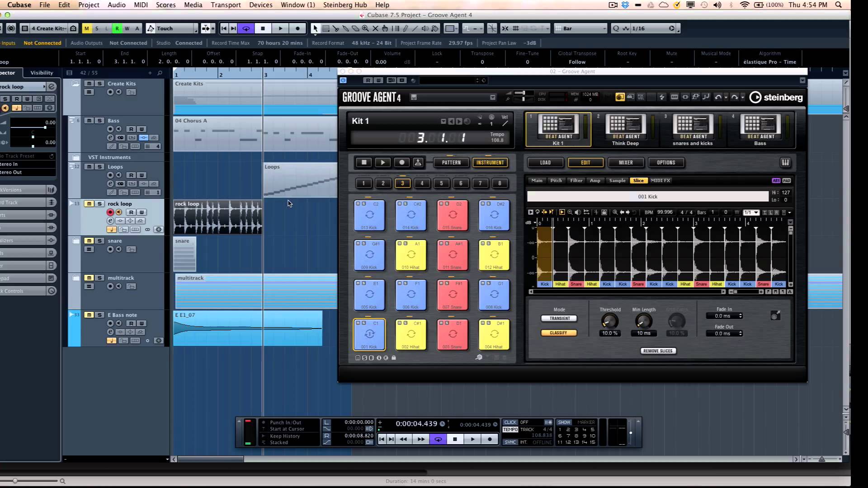This screenshot has height=488, width=868.
Task: Open the Transport menu
Action: [226, 5]
